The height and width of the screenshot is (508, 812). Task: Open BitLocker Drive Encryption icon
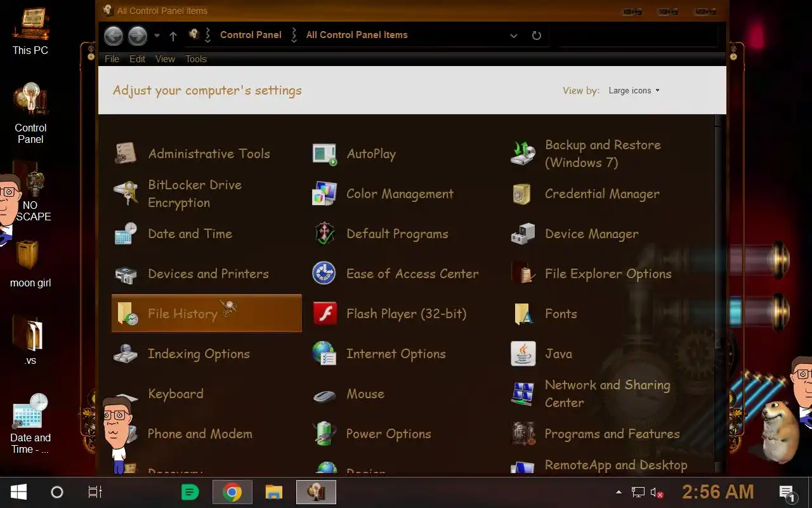click(126, 194)
